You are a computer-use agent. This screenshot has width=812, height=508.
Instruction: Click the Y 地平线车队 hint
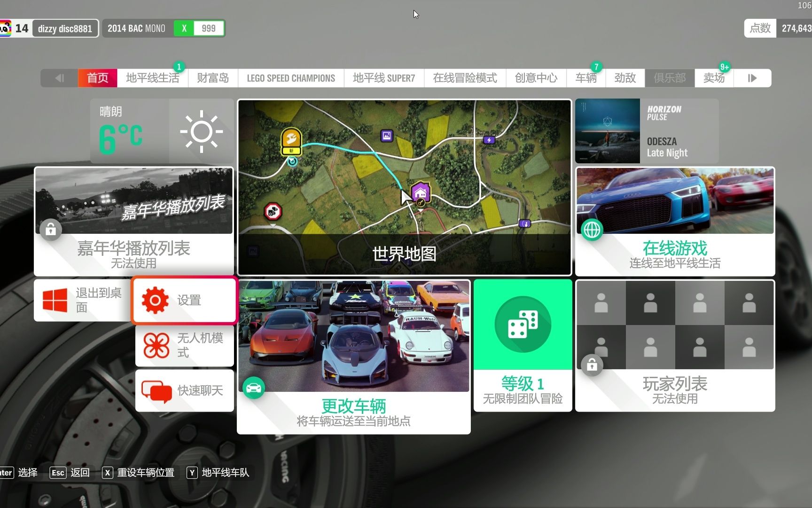(x=218, y=472)
